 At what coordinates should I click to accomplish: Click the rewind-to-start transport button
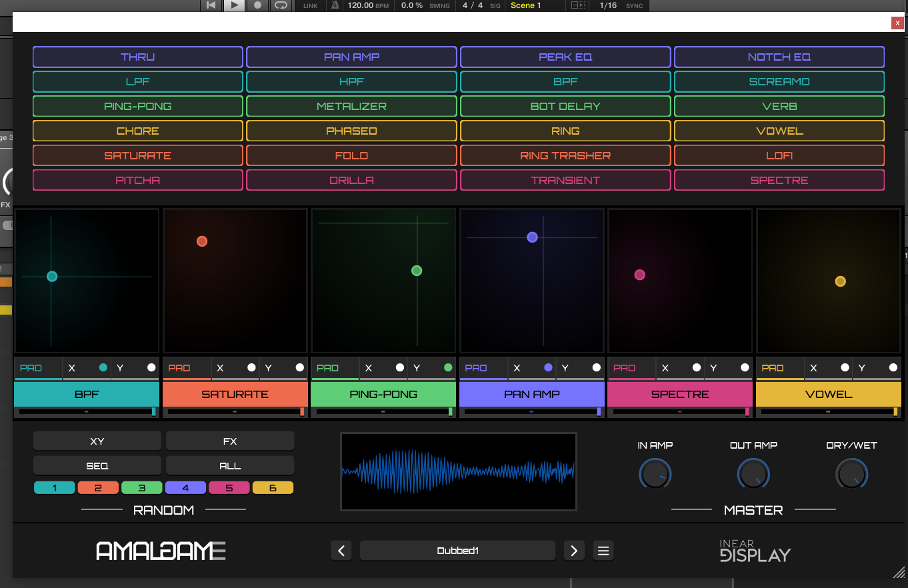pyautogui.click(x=211, y=5)
